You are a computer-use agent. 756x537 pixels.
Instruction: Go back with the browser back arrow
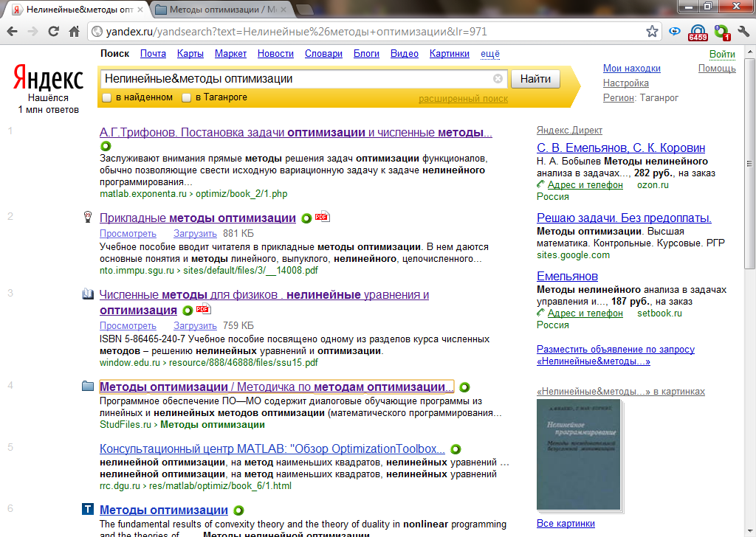[13, 31]
